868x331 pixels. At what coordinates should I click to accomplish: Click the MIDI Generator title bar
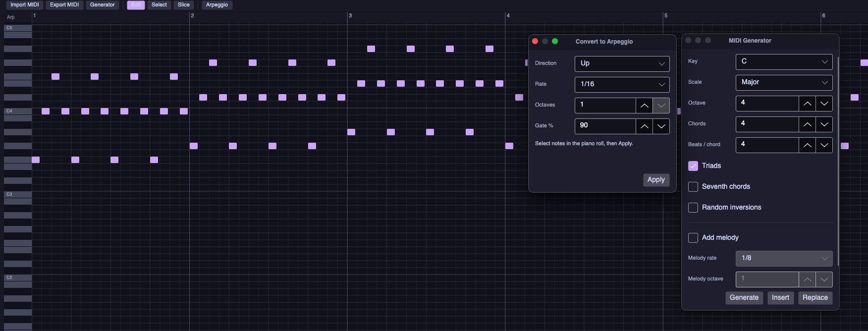pos(760,41)
